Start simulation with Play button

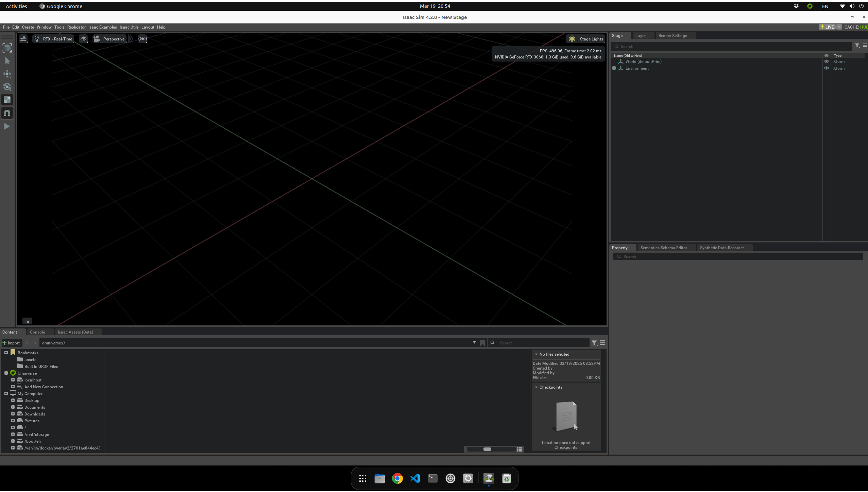[7, 126]
